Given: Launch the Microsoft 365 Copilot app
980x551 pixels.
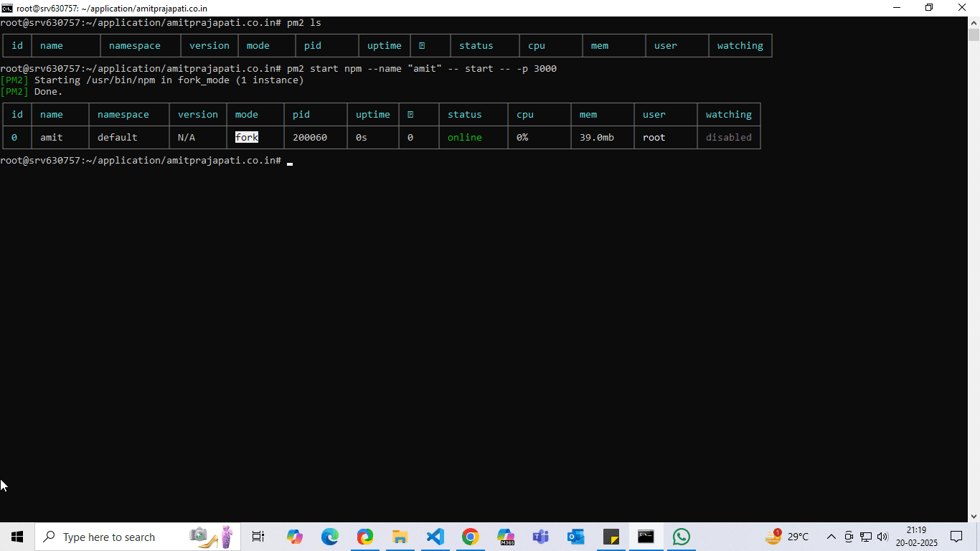Looking at the screenshot, I should coord(505,537).
